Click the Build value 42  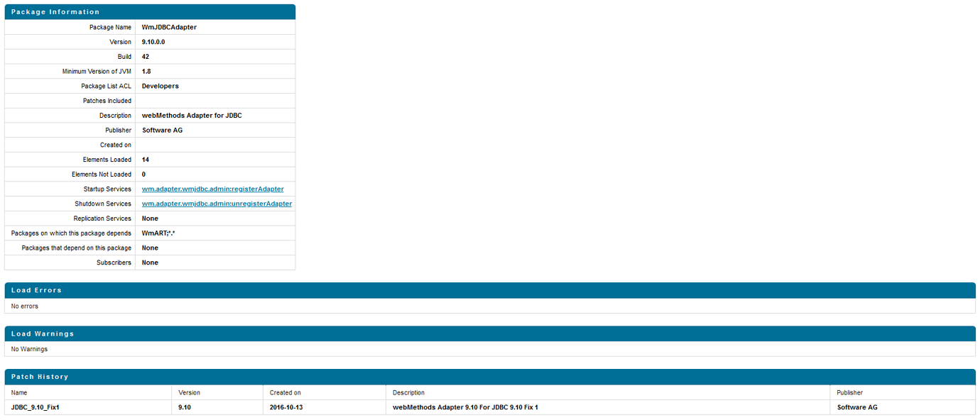[146, 57]
